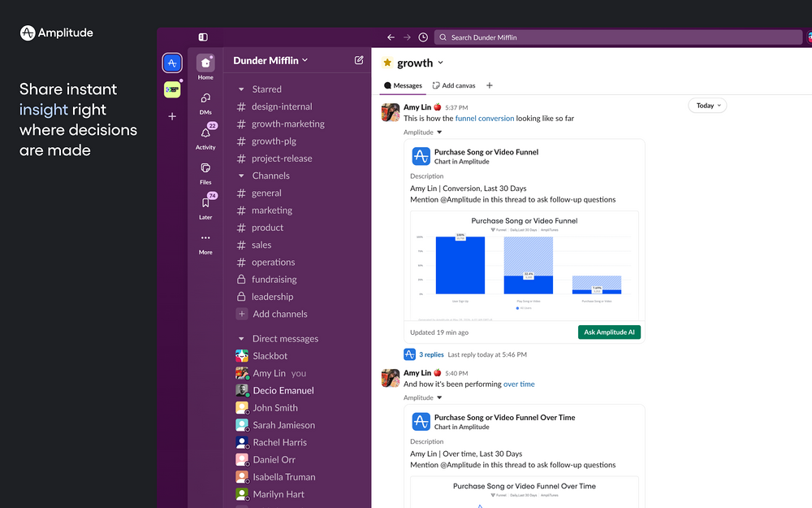Viewport: 812px width, 508px height.
Task: Add a new tab with plus
Action: (x=490, y=85)
